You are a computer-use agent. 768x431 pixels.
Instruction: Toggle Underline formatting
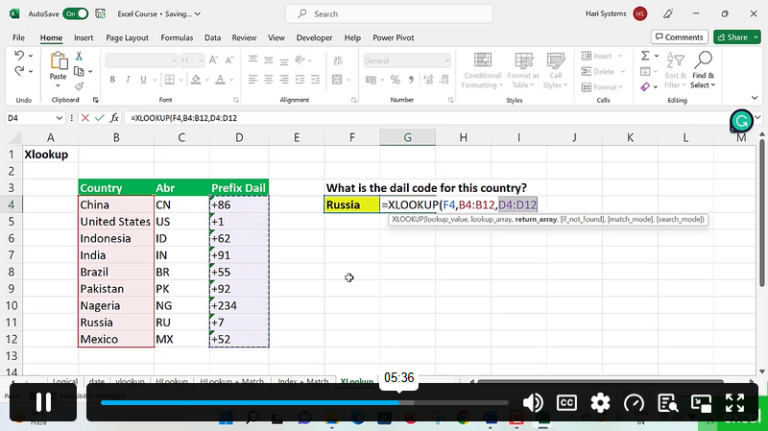coord(143,79)
